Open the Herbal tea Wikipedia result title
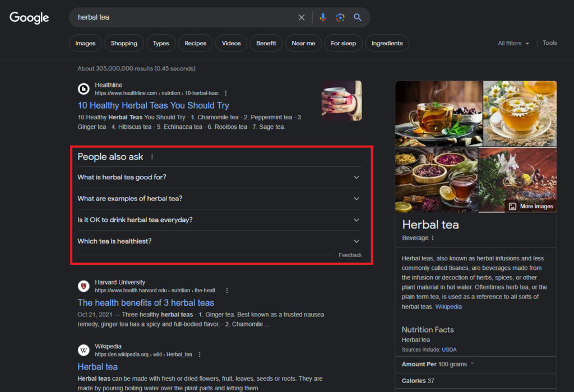This screenshot has height=392, width=574. point(98,367)
